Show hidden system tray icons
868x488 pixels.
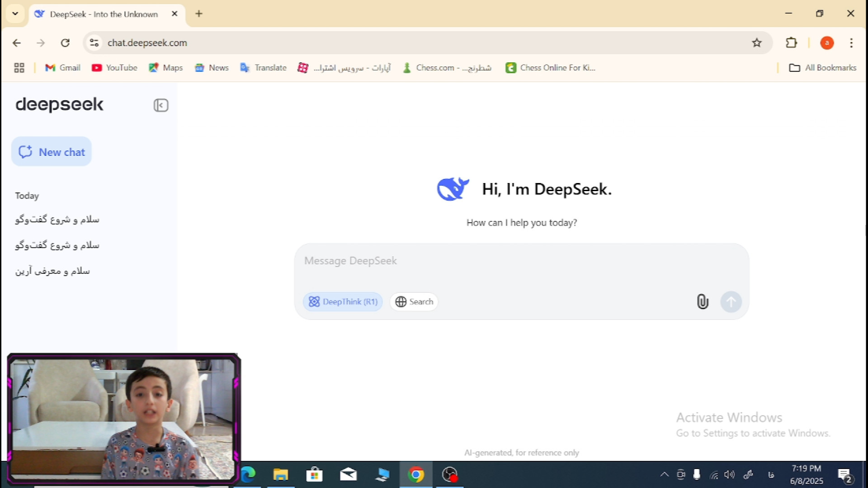[664, 474]
